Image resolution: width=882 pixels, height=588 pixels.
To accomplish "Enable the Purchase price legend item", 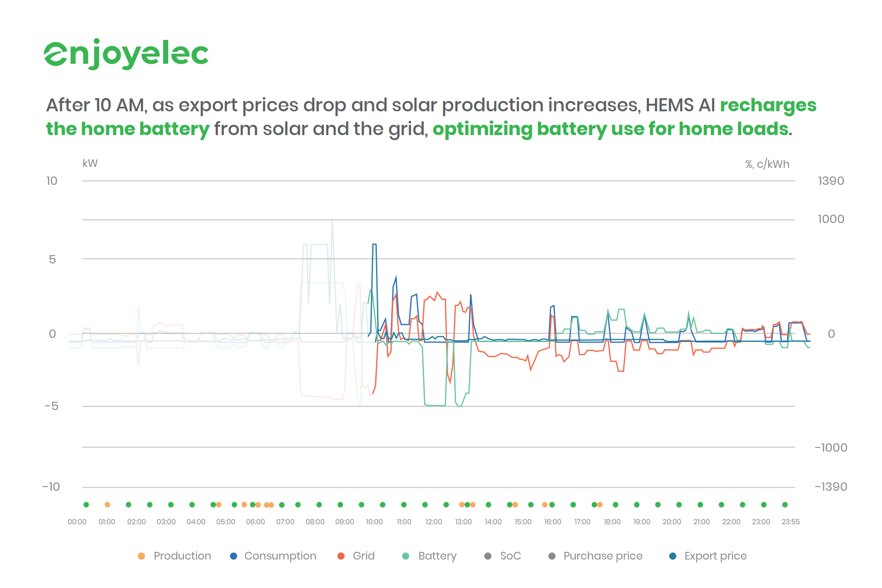I will pyautogui.click(x=602, y=556).
